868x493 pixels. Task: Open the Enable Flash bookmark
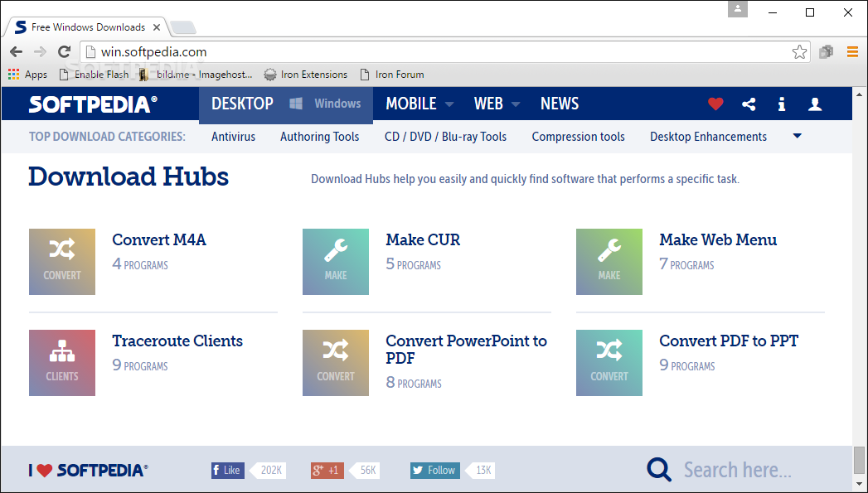(94, 74)
